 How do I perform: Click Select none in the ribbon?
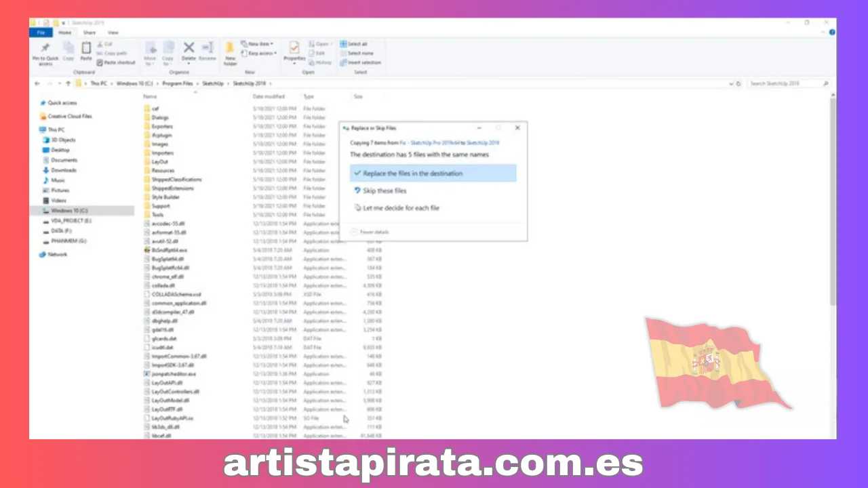(357, 53)
